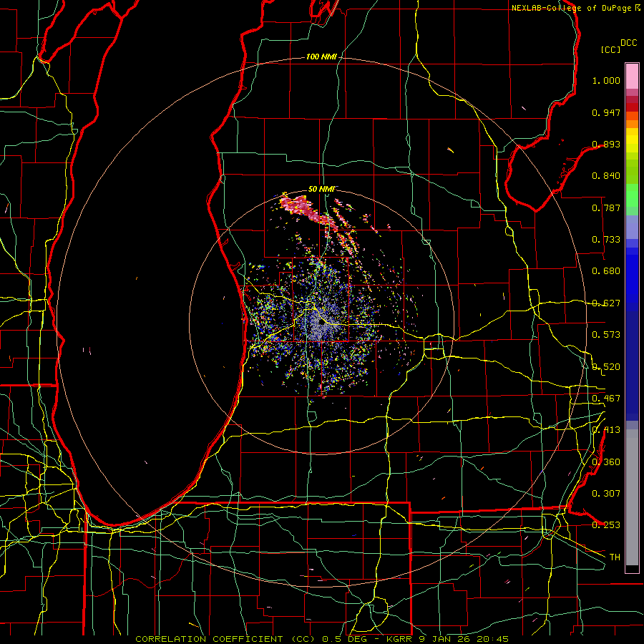Click the 0.787 scale value
644x644 pixels.
pos(606,208)
